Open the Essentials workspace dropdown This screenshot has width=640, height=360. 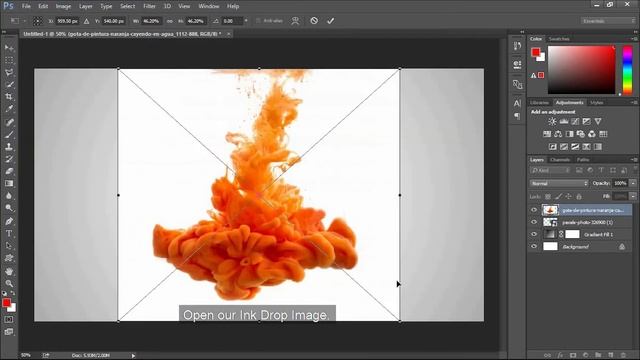click(x=608, y=21)
